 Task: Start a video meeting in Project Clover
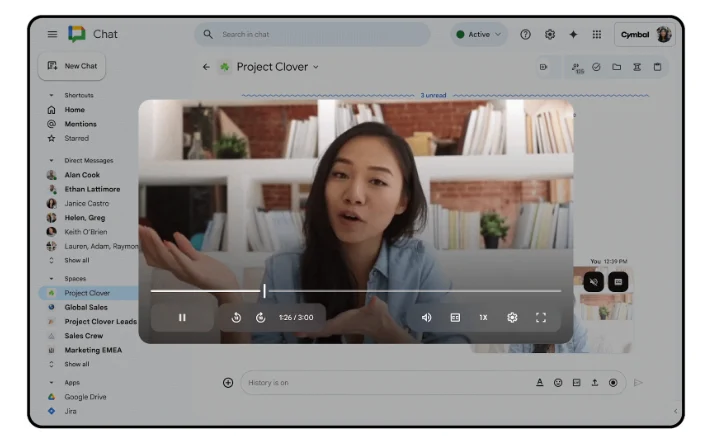pos(543,67)
